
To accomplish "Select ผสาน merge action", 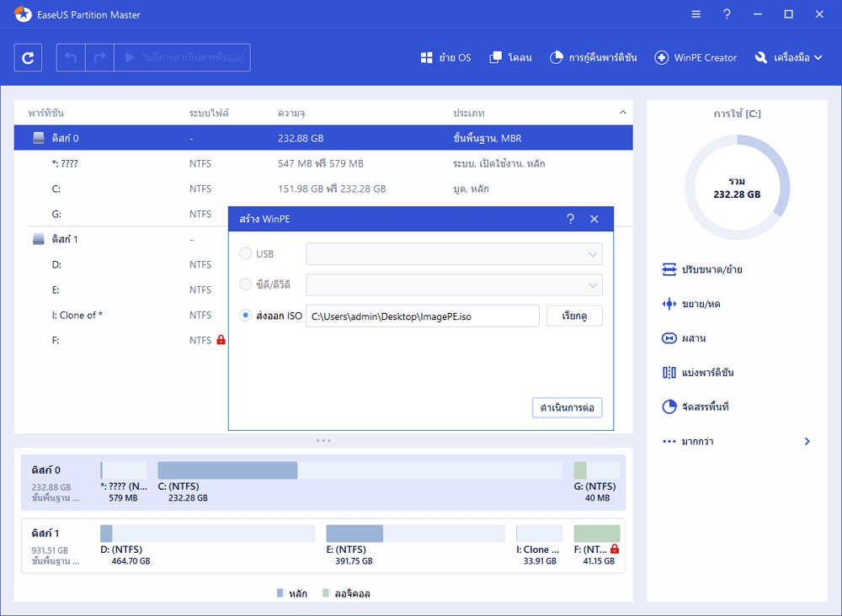I will (x=684, y=338).
